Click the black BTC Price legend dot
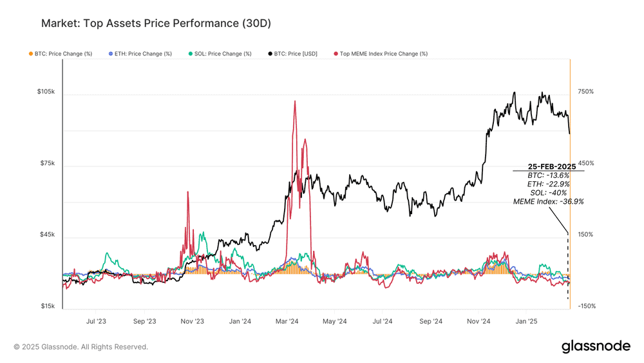Screen dimensions: 644x363 click(x=270, y=54)
